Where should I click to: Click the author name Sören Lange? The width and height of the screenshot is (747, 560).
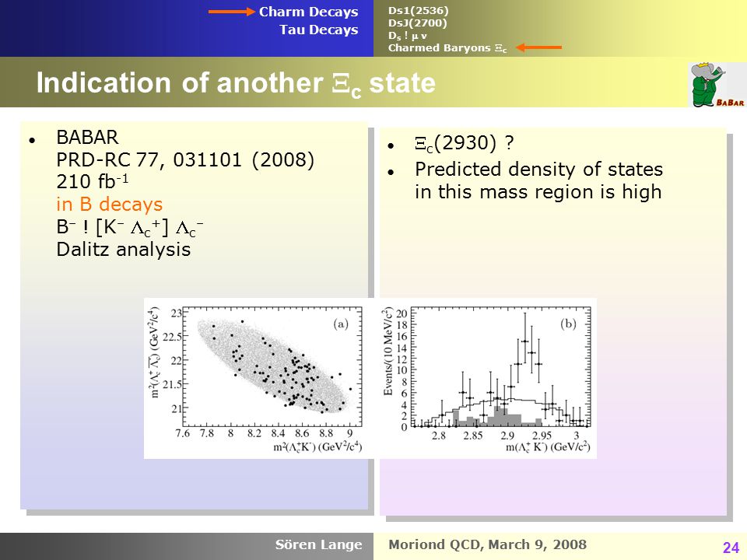(x=318, y=544)
